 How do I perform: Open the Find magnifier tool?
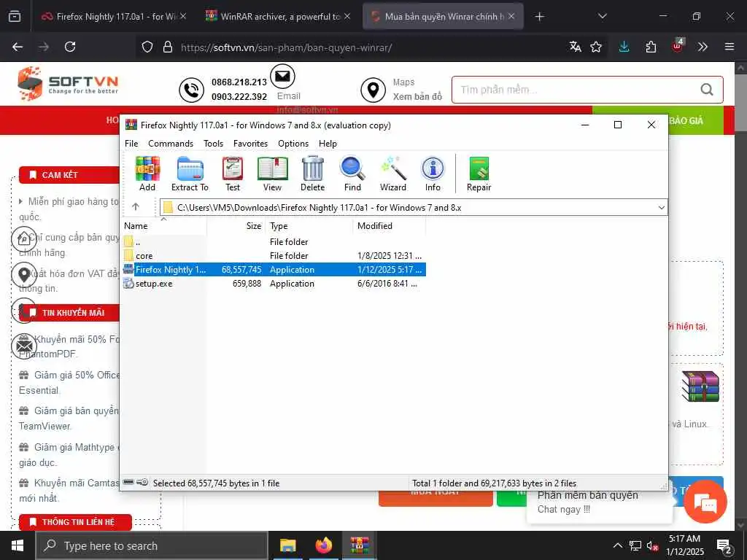352,174
